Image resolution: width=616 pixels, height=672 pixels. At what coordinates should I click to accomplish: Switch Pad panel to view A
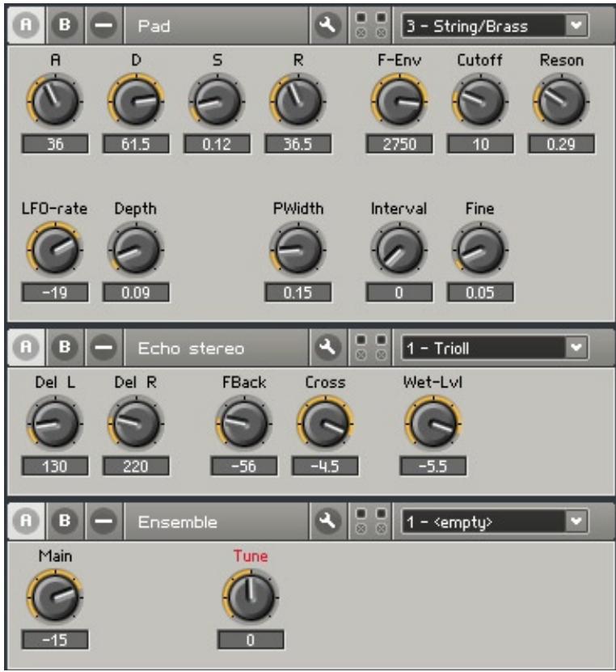26,25
